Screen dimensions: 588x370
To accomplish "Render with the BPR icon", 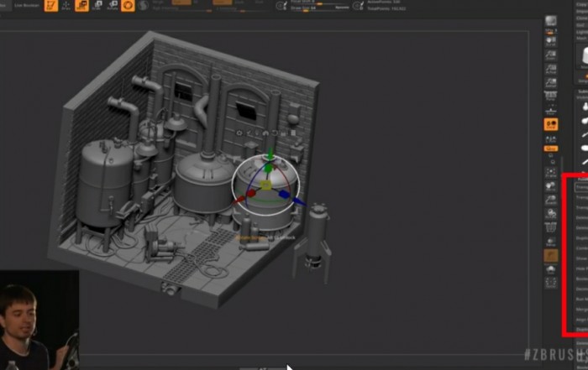I will click(x=551, y=21).
